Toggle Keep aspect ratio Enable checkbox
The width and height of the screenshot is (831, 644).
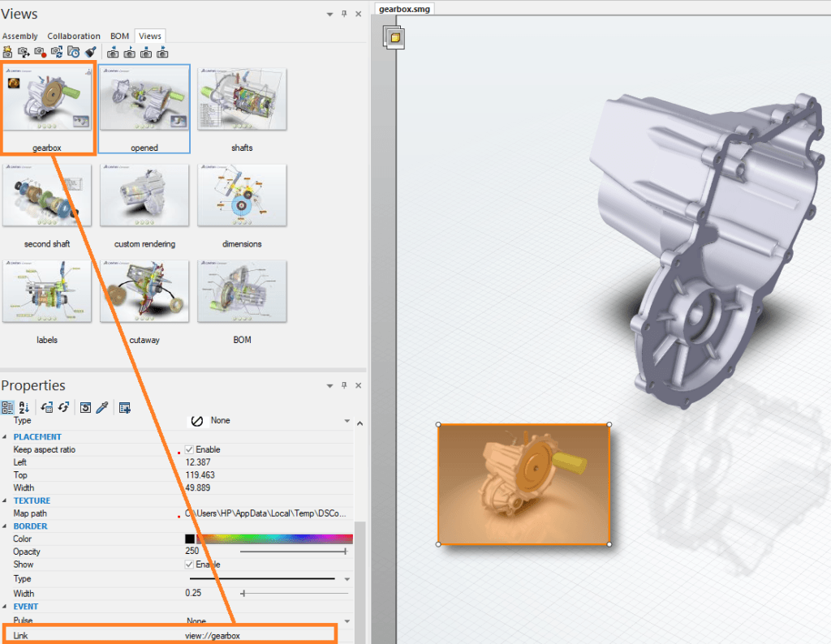[189, 449]
